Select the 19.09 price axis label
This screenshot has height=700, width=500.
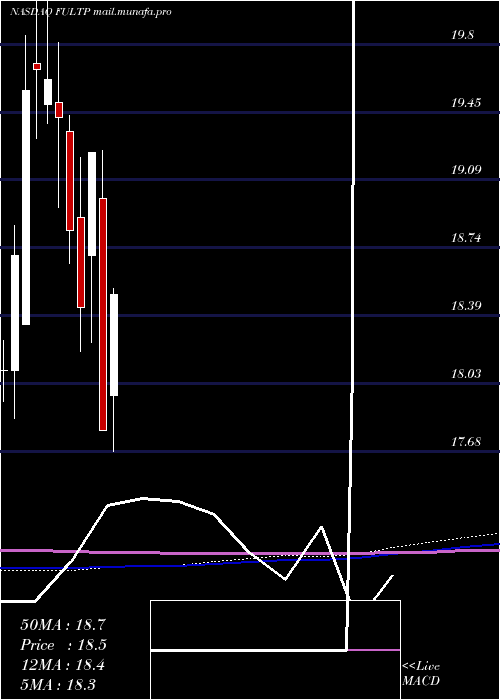466,170
